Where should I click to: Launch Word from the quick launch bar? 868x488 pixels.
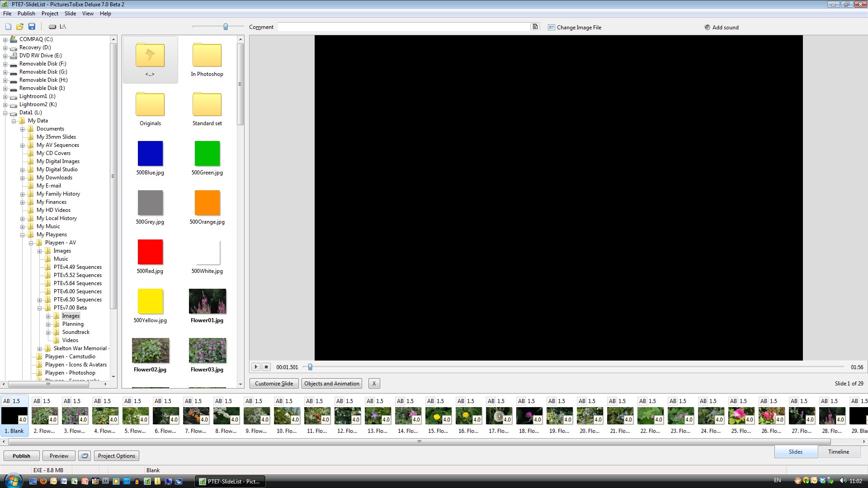click(64, 481)
